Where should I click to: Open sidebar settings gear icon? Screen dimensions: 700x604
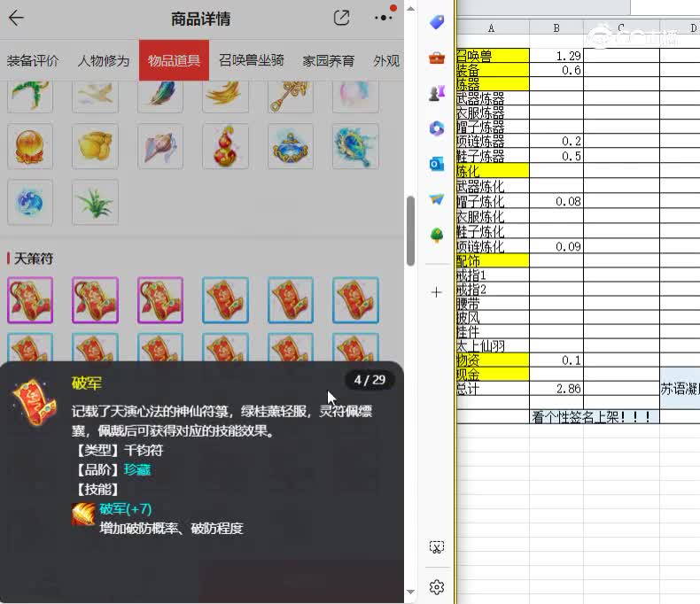pos(437,587)
